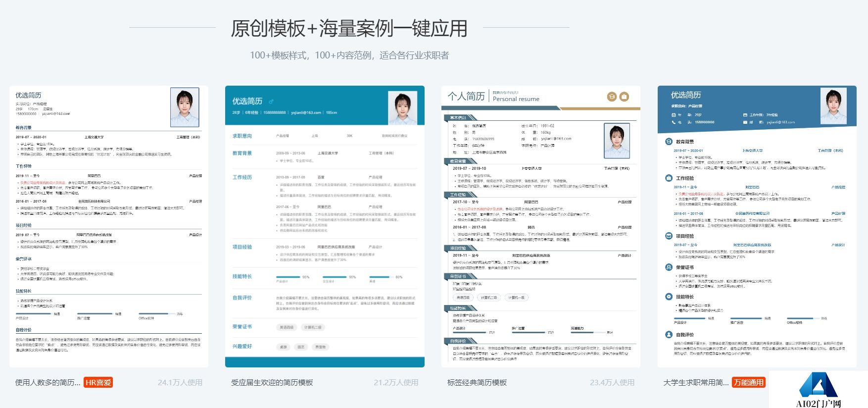
Task: Click the 项目经验 section icon in fourth resume
Action: 669,236
